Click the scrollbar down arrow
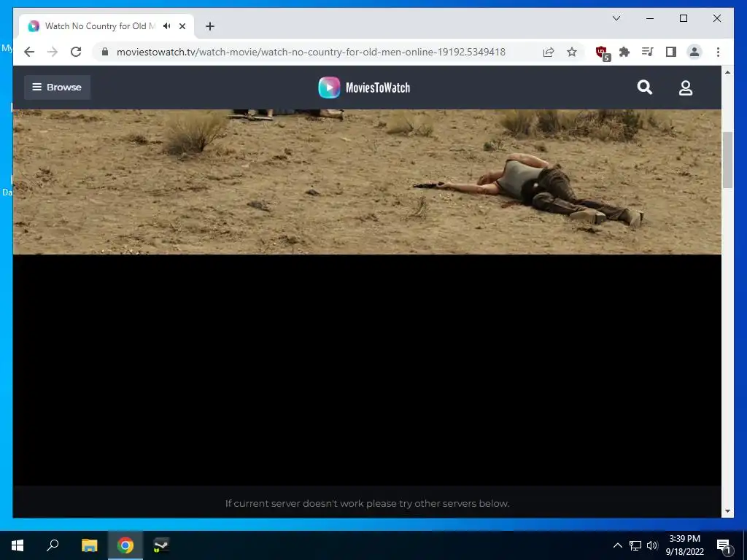Screen dimensions: 747x560 (x=727, y=511)
